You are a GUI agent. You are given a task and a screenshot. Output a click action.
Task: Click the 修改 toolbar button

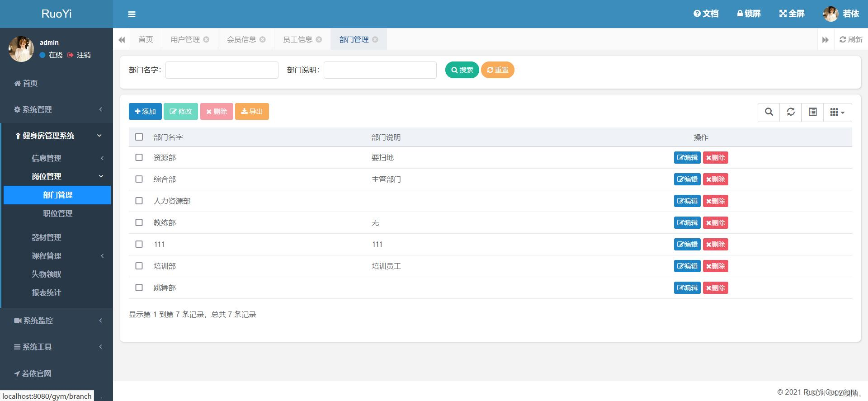coord(181,112)
